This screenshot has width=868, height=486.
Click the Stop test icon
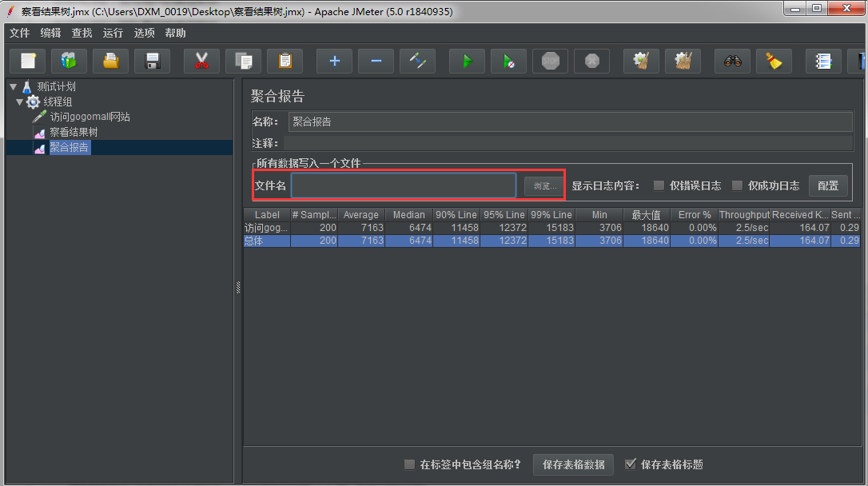550,61
